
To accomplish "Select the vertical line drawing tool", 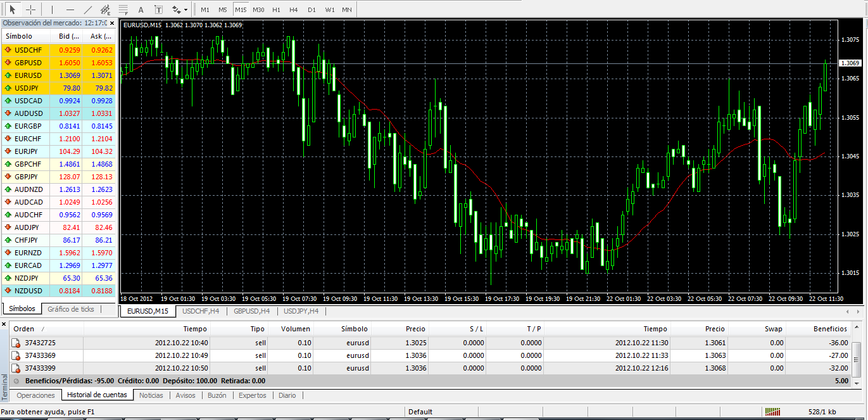I will click(x=53, y=10).
